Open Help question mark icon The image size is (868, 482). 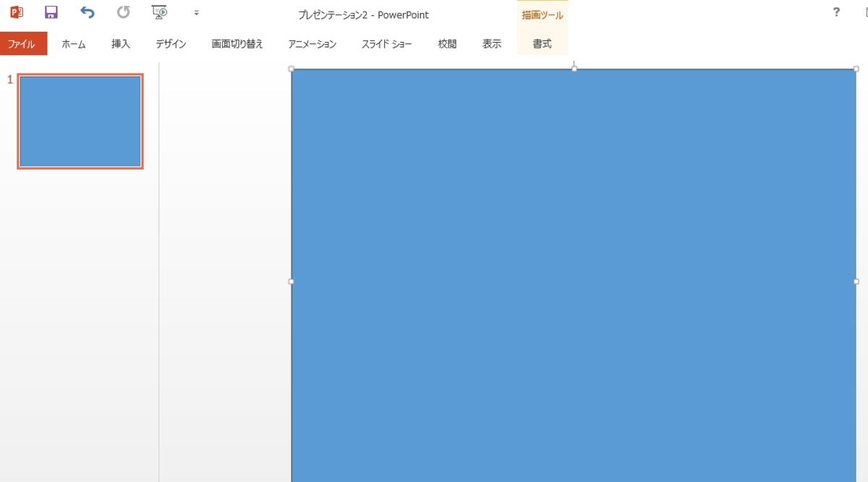(x=836, y=12)
